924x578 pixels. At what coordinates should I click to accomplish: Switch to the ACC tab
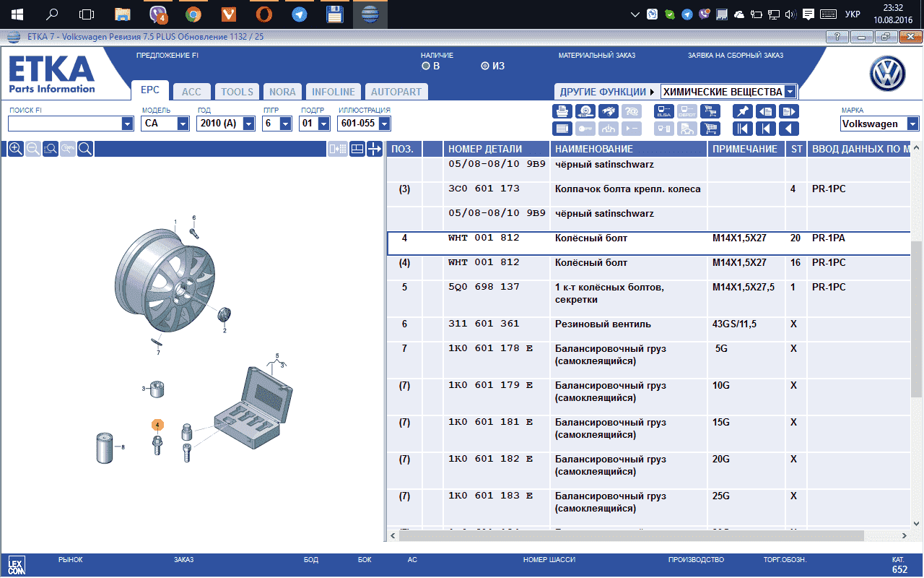pyautogui.click(x=192, y=92)
